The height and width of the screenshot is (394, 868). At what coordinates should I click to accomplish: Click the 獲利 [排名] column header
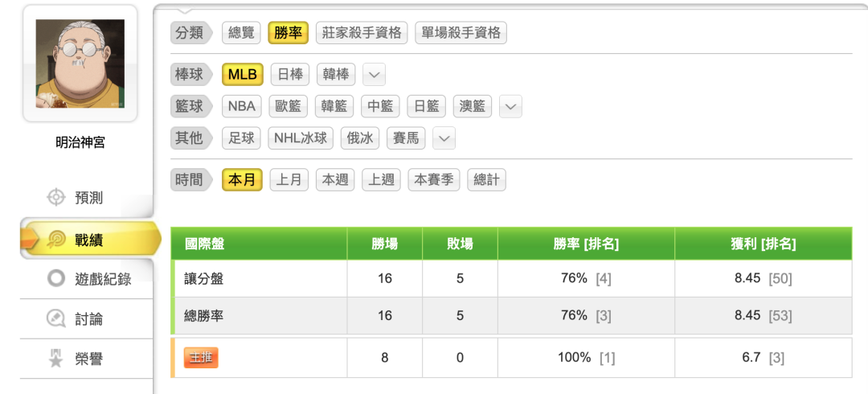coord(764,244)
